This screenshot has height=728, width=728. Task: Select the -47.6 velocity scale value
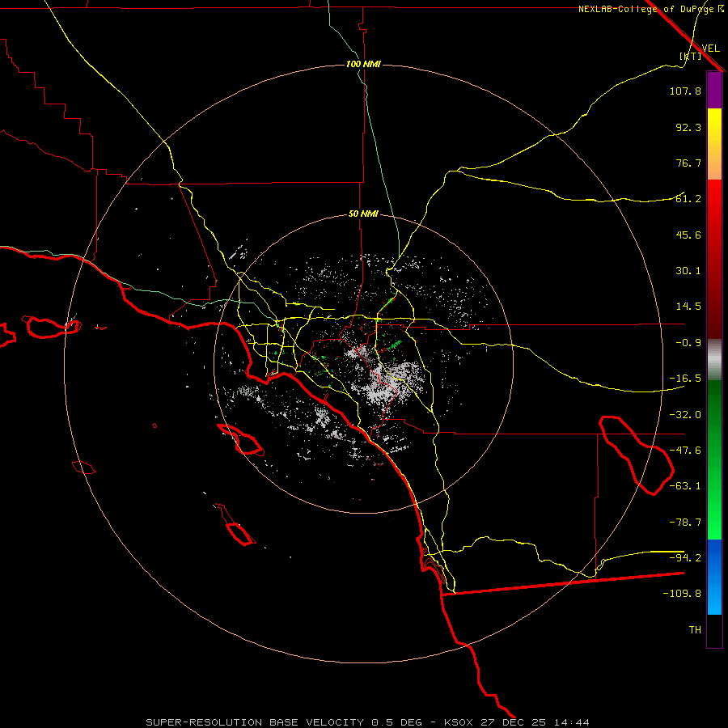click(685, 451)
